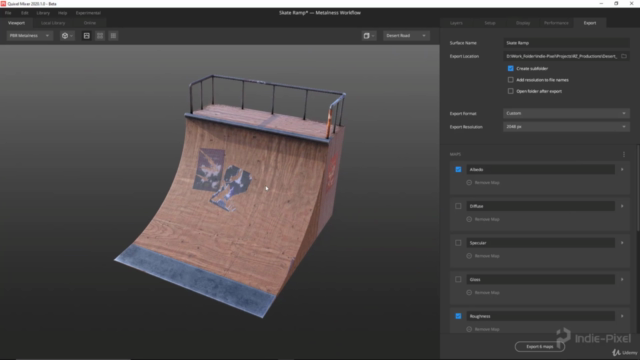
Task: Open the Edit menu
Action: click(x=24, y=13)
